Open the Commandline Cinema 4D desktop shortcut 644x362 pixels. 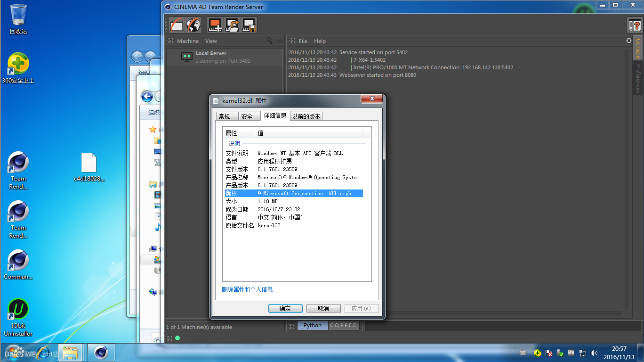(x=18, y=264)
